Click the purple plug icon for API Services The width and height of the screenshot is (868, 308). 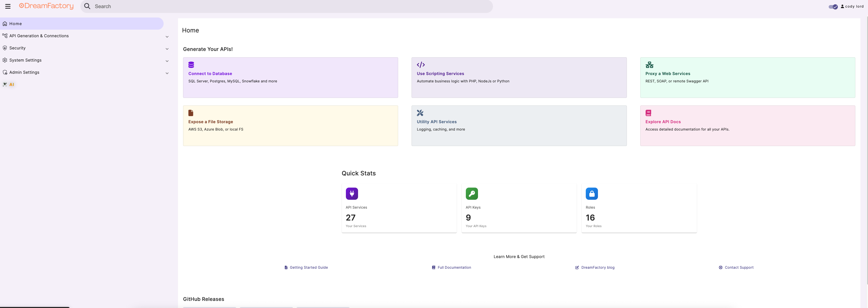(x=352, y=194)
